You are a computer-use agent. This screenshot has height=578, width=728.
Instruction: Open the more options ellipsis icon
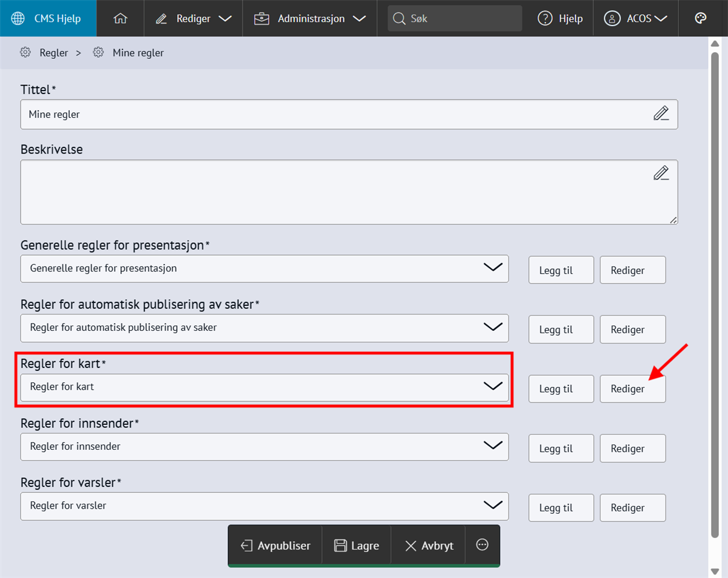click(482, 545)
